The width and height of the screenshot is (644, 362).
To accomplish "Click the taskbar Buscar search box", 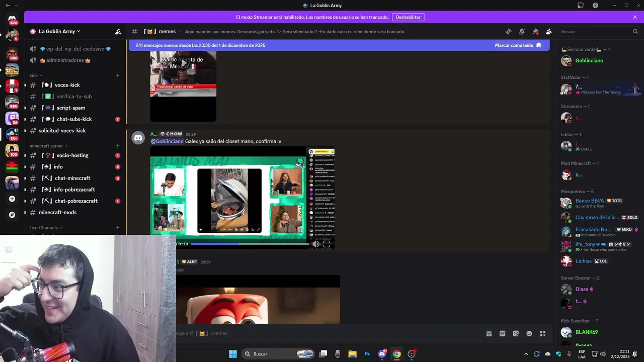I will point(278,354).
